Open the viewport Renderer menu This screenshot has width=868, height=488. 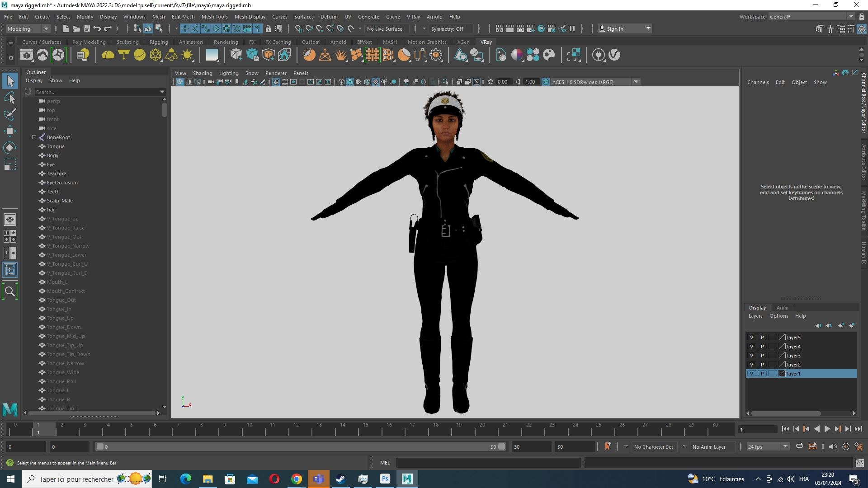(x=276, y=73)
